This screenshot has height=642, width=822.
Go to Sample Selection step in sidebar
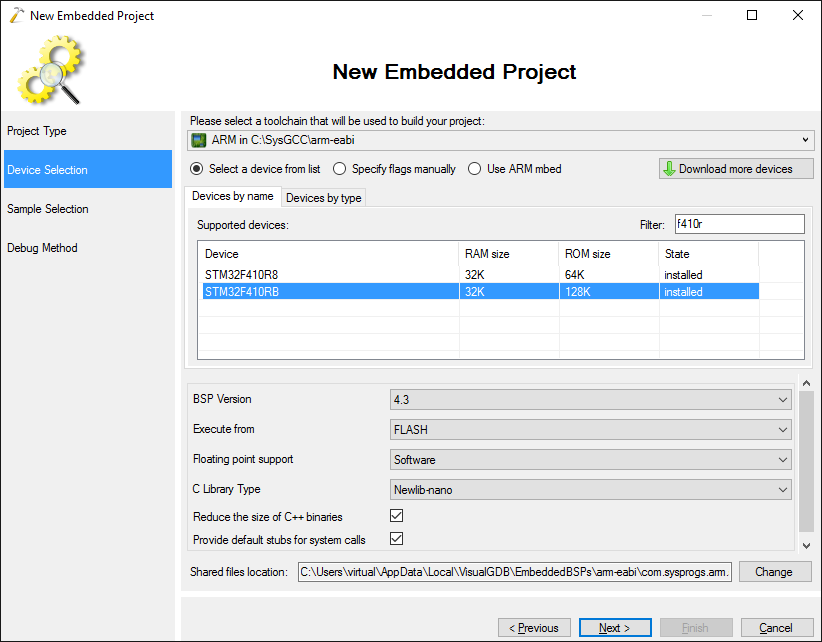point(88,209)
